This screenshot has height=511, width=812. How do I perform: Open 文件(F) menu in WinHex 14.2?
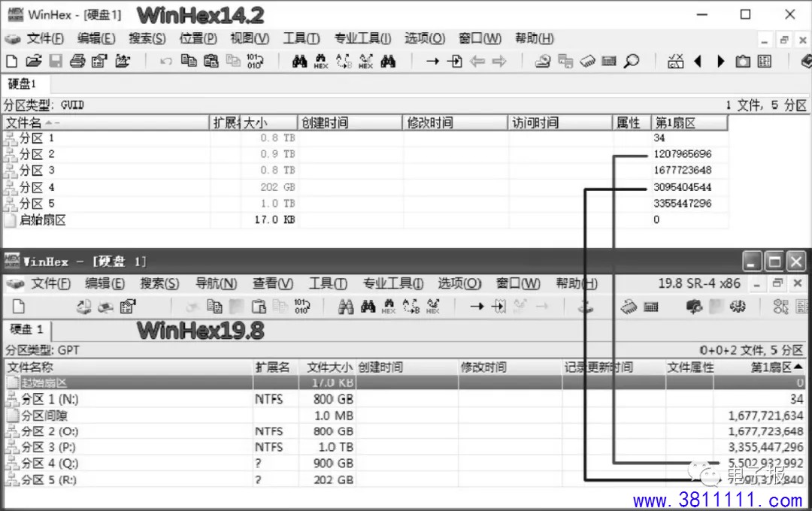(x=45, y=38)
